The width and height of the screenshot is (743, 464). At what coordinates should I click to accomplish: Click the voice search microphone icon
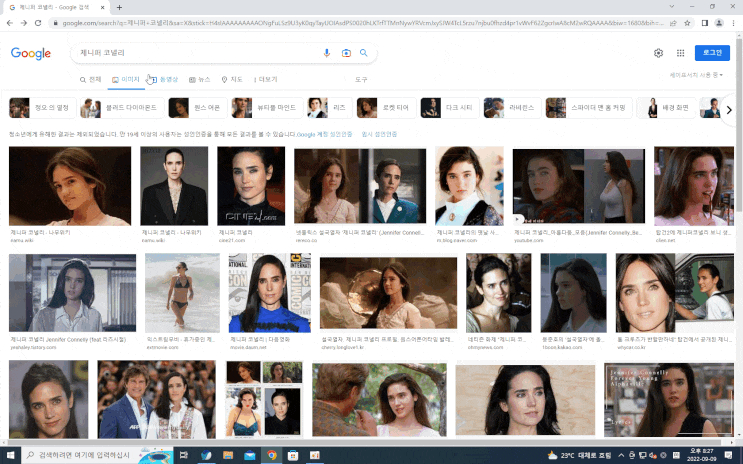326,53
